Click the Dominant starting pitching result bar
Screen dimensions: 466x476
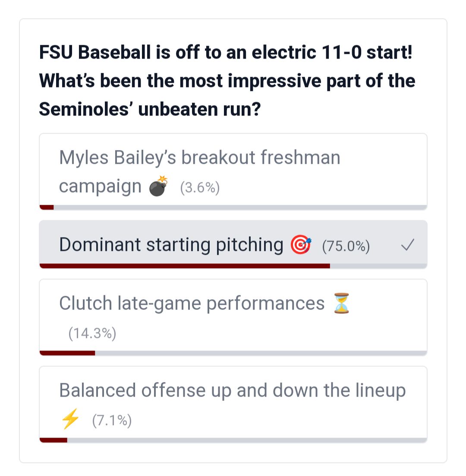coord(233,266)
